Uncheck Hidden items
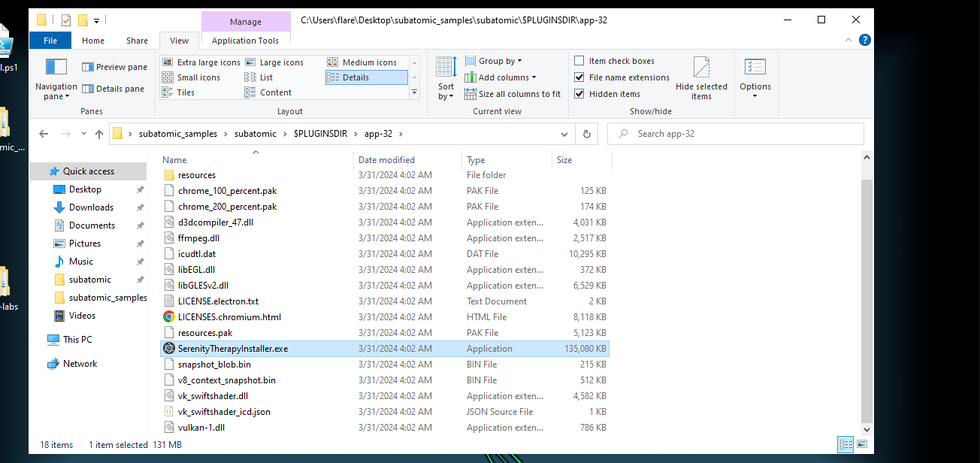The image size is (980, 463). click(x=579, y=94)
